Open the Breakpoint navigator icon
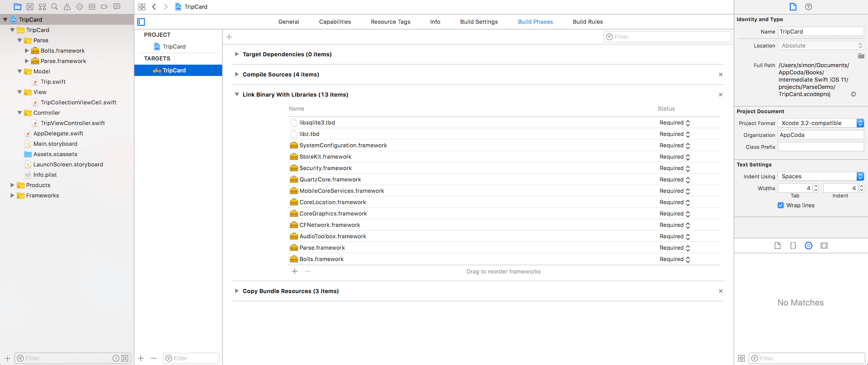Image resolution: width=868 pixels, height=365 pixels. [x=104, y=7]
